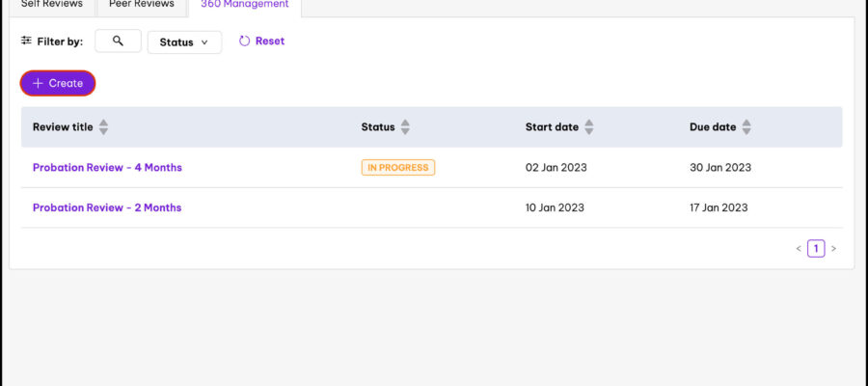The height and width of the screenshot is (386, 868).
Task: Open the search filter box
Action: pos(118,41)
